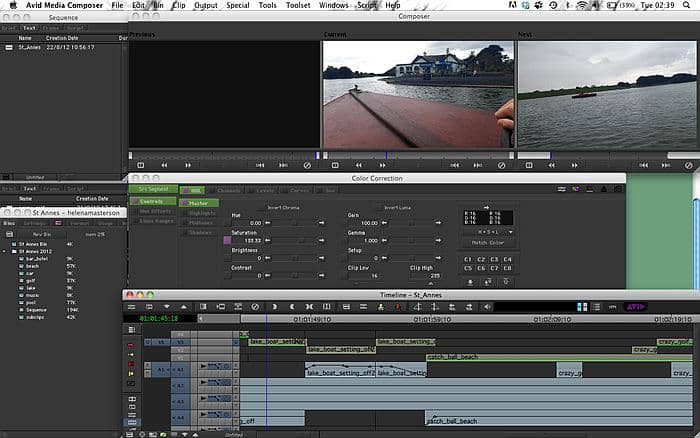Toggle the HSL tab enable button
This screenshot has height=438, width=700.
point(184,191)
